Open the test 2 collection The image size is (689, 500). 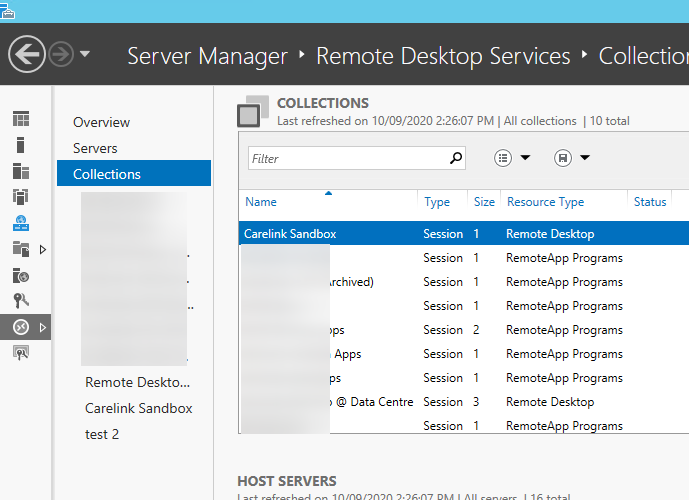click(x=102, y=434)
